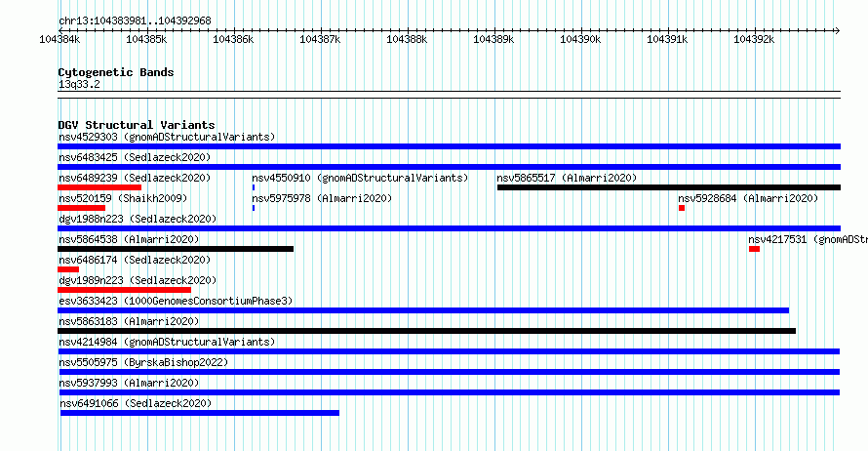The image size is (868, 451).
Task: Open the nsv4214984 gnomADStructuralVariants label
Action: 167,342
